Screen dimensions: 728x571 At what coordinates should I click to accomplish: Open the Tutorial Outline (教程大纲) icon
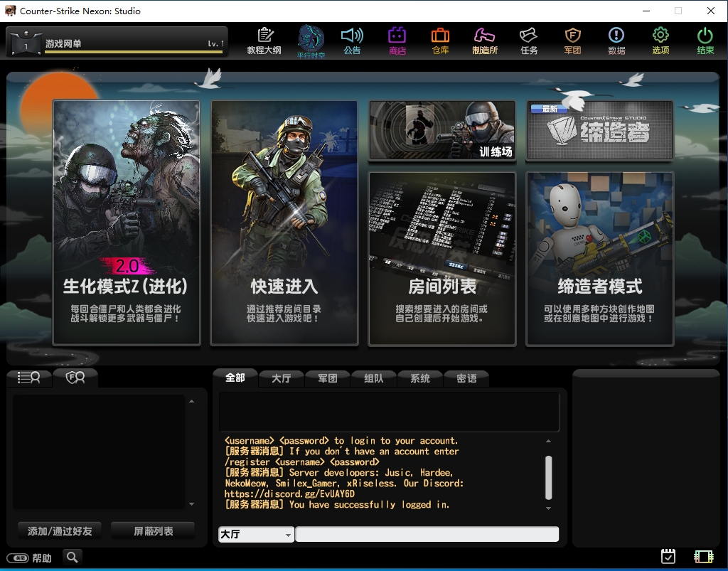coord(265,41)
